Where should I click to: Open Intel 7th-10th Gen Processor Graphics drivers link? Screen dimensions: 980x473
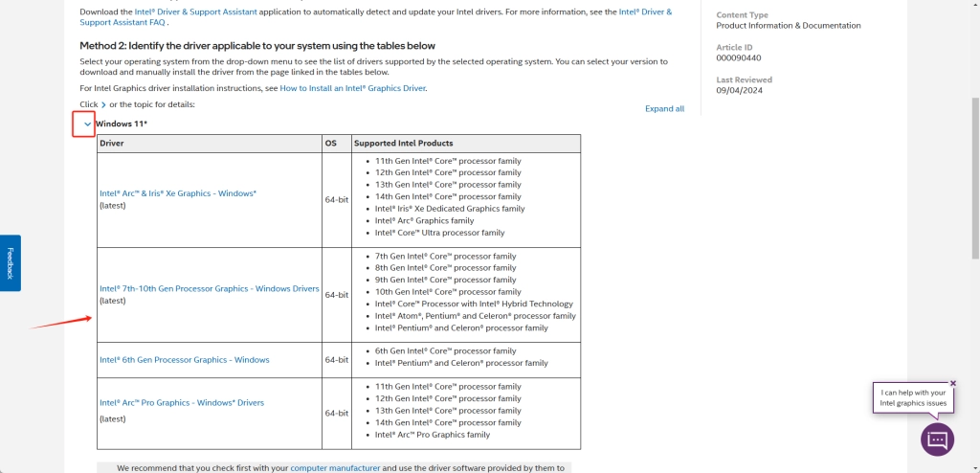click(210, 289)
